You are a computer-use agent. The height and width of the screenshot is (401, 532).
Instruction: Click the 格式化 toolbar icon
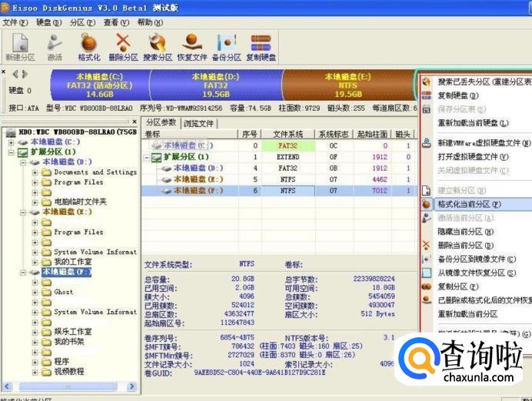(x=89, y=47)
